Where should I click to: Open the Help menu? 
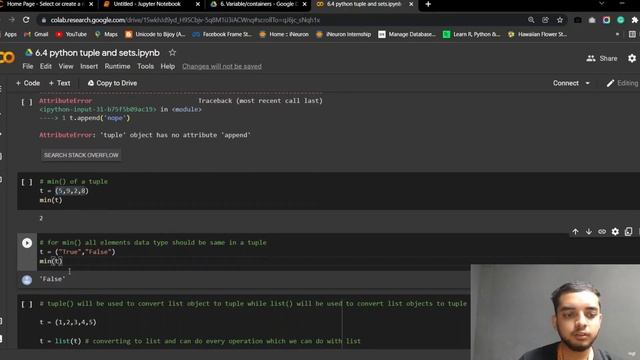(167, 66)
